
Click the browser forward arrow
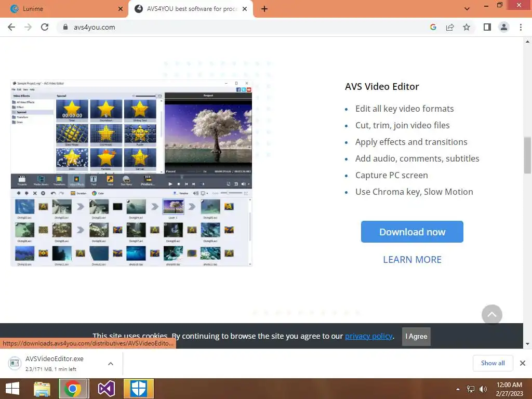28,27
